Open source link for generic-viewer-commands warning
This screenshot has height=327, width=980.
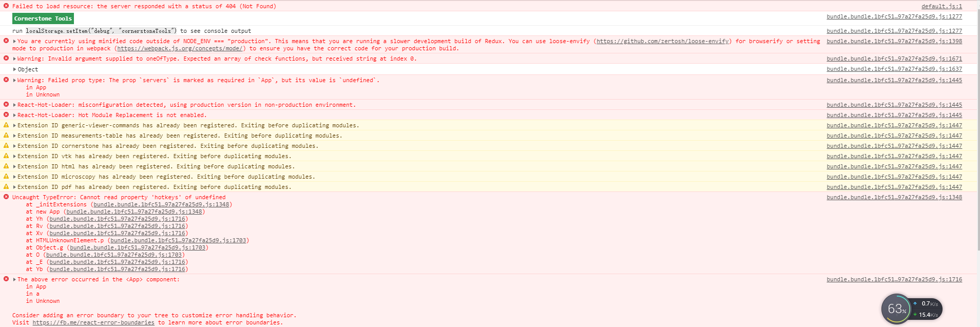click(x=894, y=125)
